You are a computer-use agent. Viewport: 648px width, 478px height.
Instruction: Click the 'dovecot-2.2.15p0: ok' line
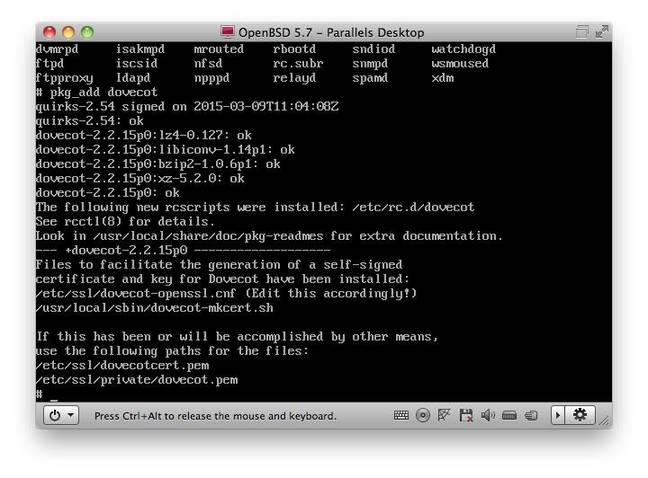107,193
